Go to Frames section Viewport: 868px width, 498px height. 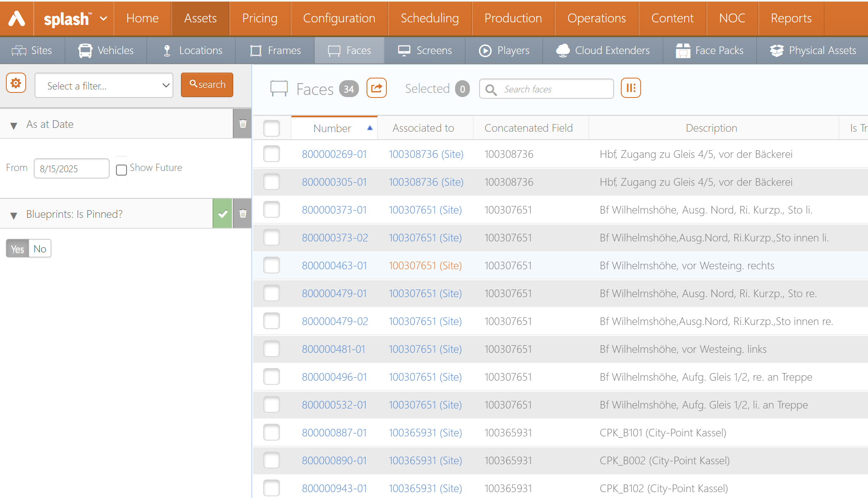coord(275,50)
